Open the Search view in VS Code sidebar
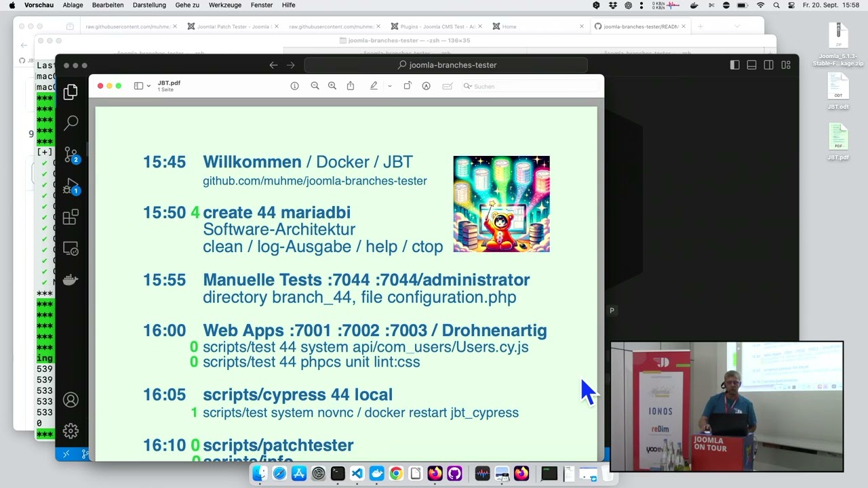868x488 pixels. (71, 123)
